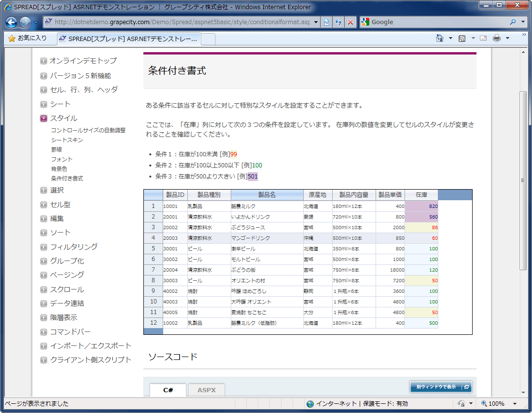Refresh the page with the refresh icon

338,22
